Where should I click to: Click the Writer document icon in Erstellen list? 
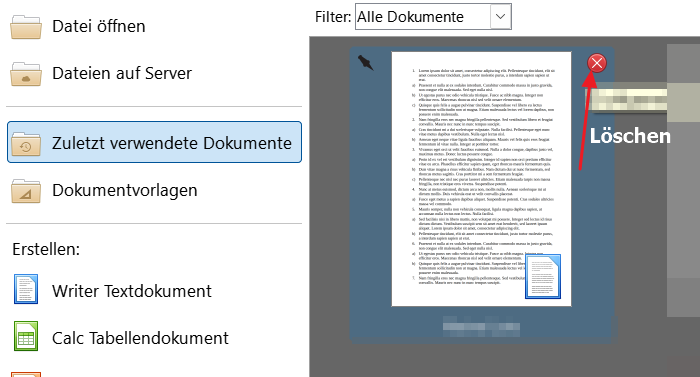coord(26,289)
